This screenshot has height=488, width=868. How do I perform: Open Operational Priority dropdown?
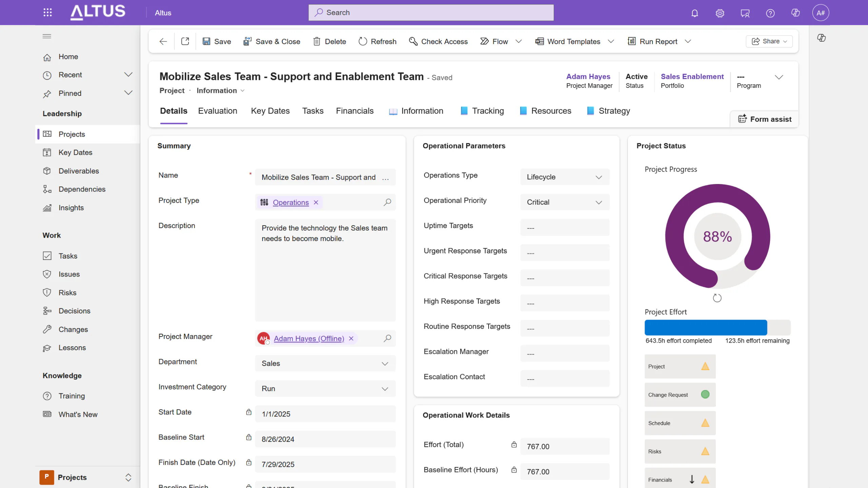pyautogui.click(x=565, y=202)
